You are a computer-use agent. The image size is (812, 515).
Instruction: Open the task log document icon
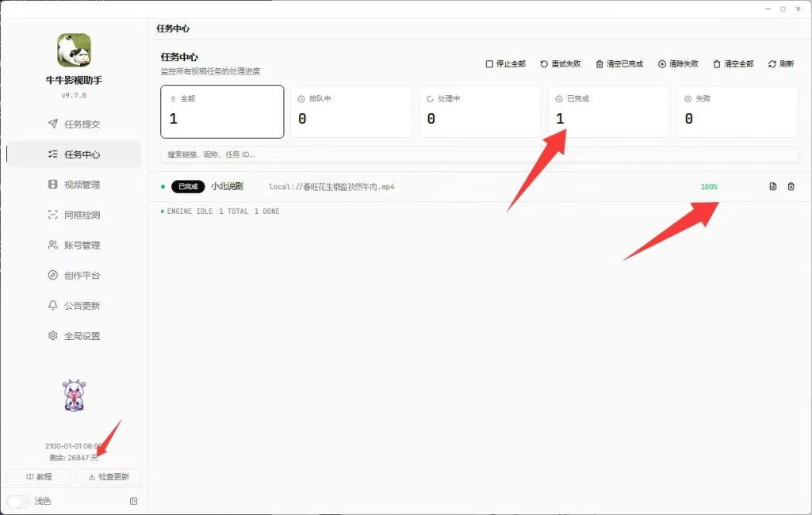click(772, 186)
